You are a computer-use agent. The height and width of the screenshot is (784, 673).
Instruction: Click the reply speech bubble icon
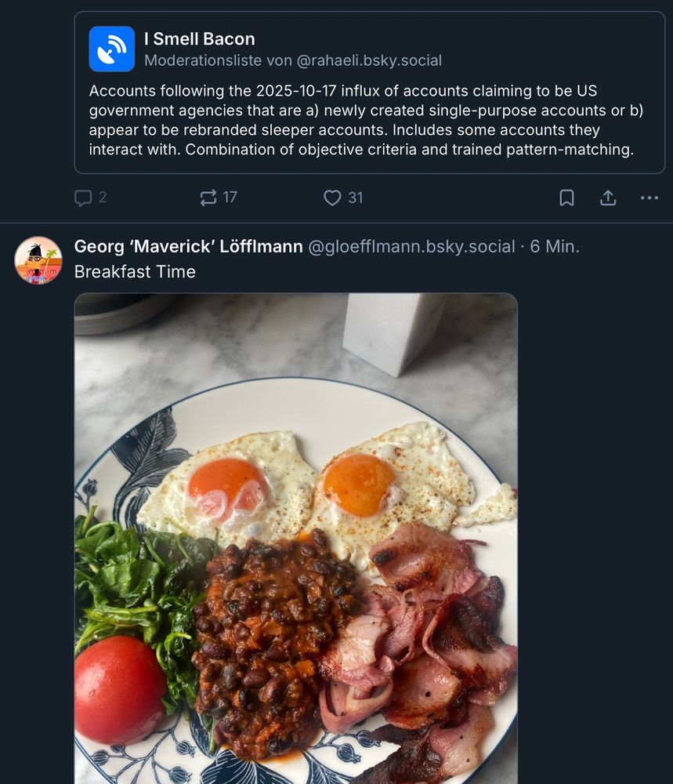tap(83, 198)
